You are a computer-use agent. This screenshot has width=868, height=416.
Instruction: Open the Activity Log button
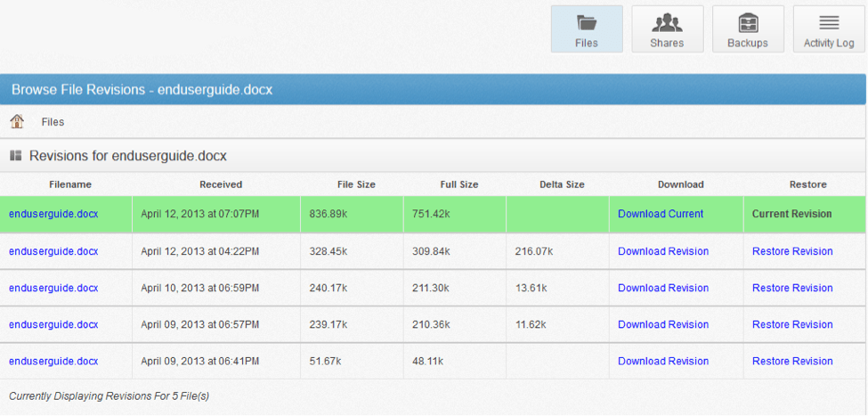pyautogui.click(x=829, y=29)
